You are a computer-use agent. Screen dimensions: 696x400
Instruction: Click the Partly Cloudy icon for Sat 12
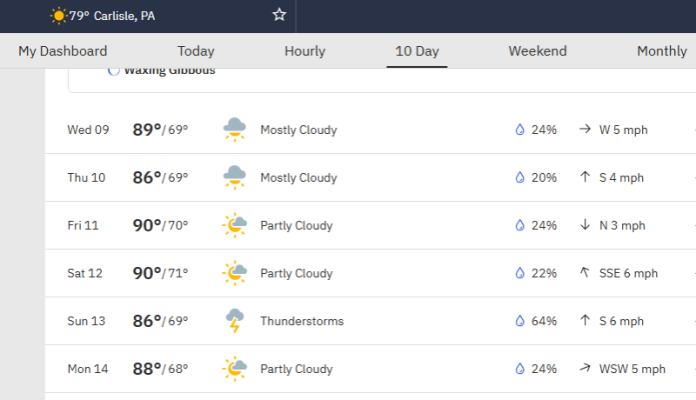pos(234,273)
